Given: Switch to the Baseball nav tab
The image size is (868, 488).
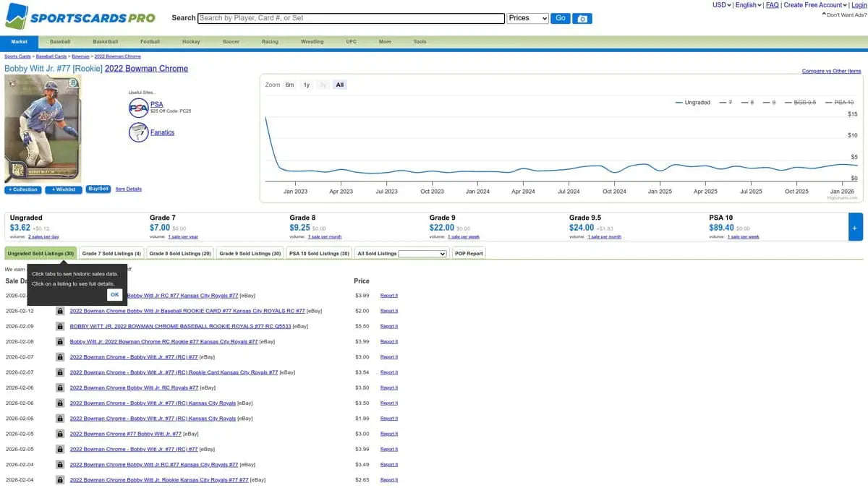Looking at the screenshot, I should [60, 42].
